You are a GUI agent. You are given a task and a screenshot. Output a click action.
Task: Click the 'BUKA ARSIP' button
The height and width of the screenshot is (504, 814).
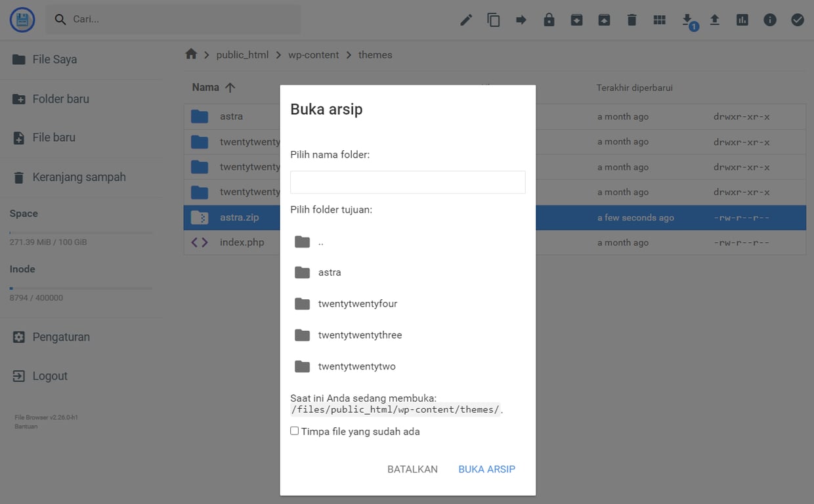tap(486, 469)
